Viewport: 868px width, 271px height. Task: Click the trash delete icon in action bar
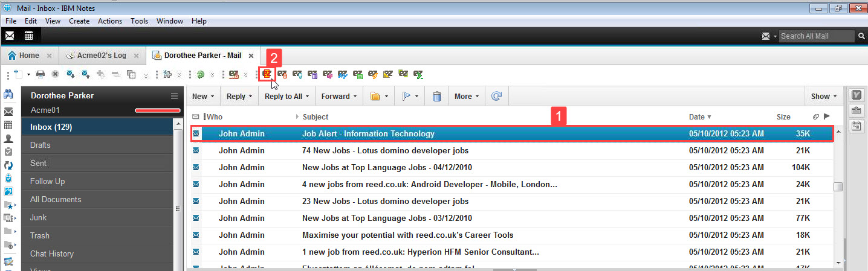point(437,96)
